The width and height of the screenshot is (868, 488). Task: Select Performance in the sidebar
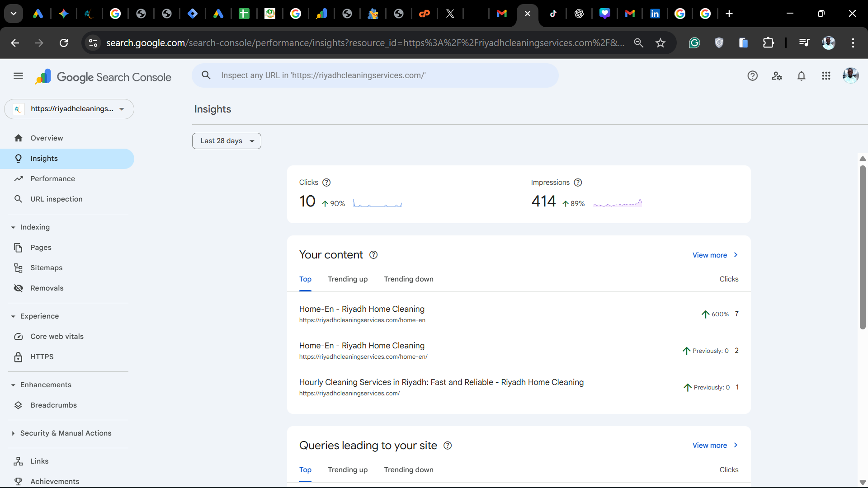tap(52, 178)
